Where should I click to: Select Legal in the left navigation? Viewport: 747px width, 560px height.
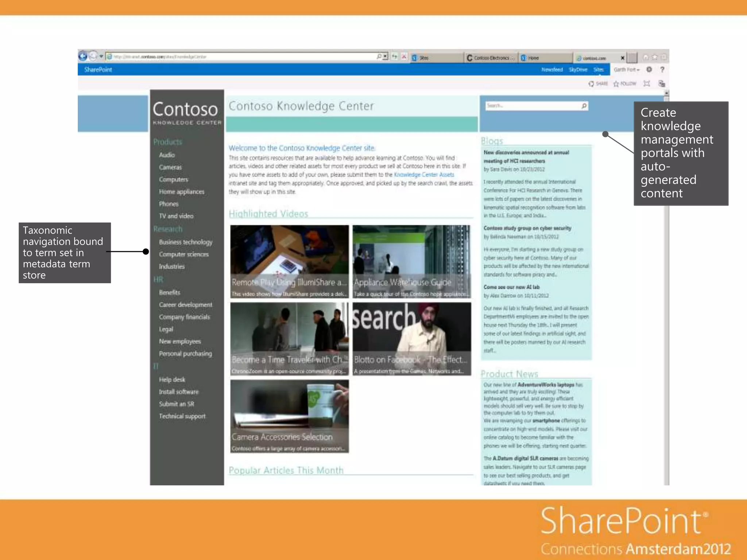tap(166, 329)
